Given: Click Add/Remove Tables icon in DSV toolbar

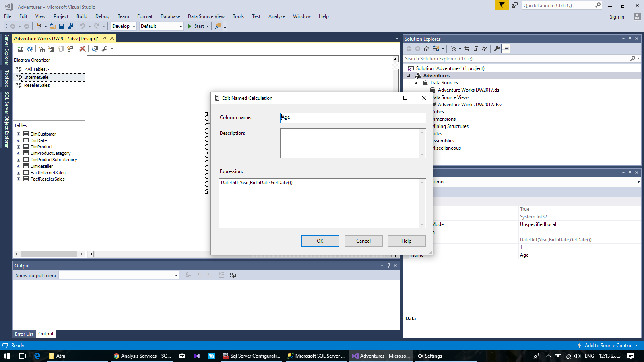Looking at the screenshot, I should pos(21,49).
